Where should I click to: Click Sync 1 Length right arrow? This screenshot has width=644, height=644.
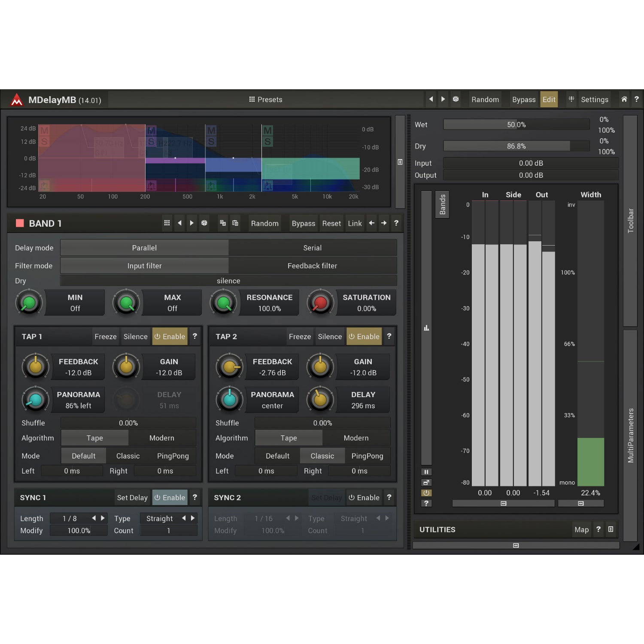point(103,518)
